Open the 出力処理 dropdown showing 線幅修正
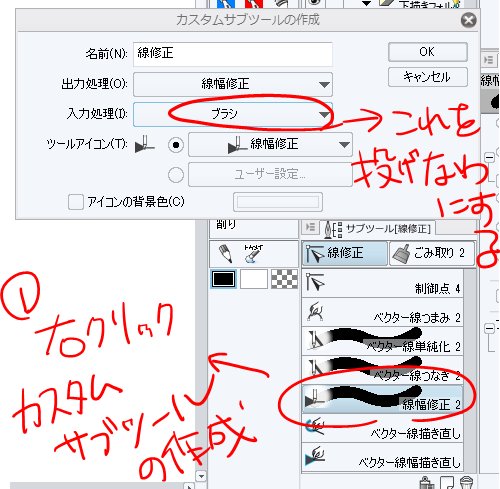 (x=233, y=84)
